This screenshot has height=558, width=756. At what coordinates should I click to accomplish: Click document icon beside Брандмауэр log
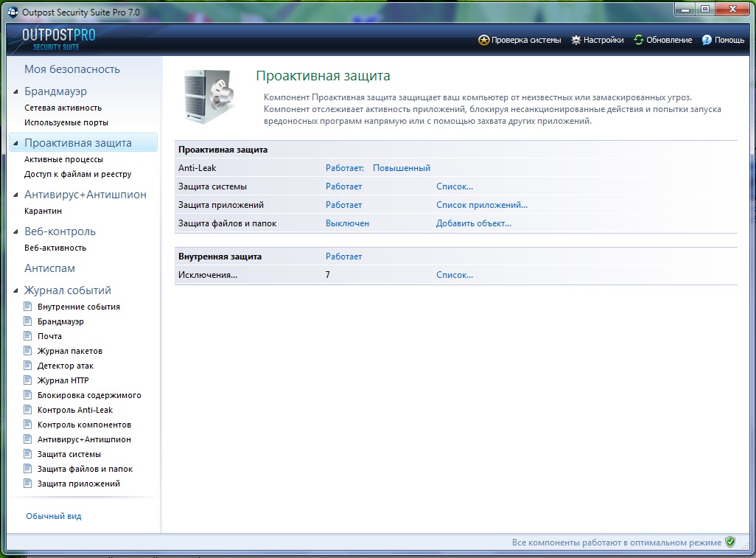pos(28,321)
